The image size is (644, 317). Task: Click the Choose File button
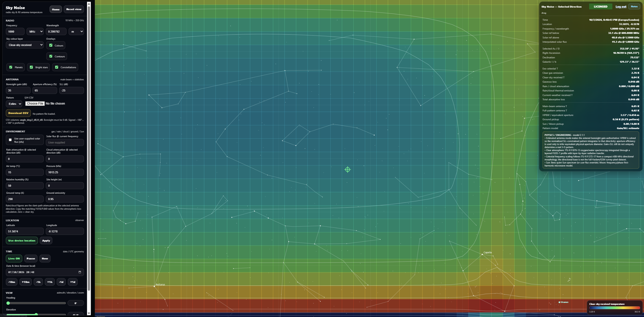(x=35, y=104)
